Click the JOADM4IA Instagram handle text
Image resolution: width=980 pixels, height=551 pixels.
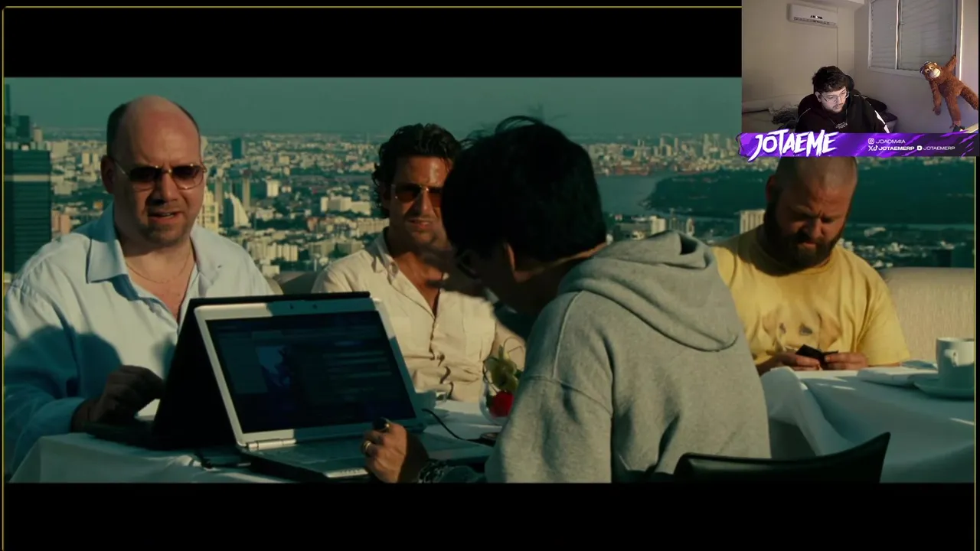pos(890,142)
